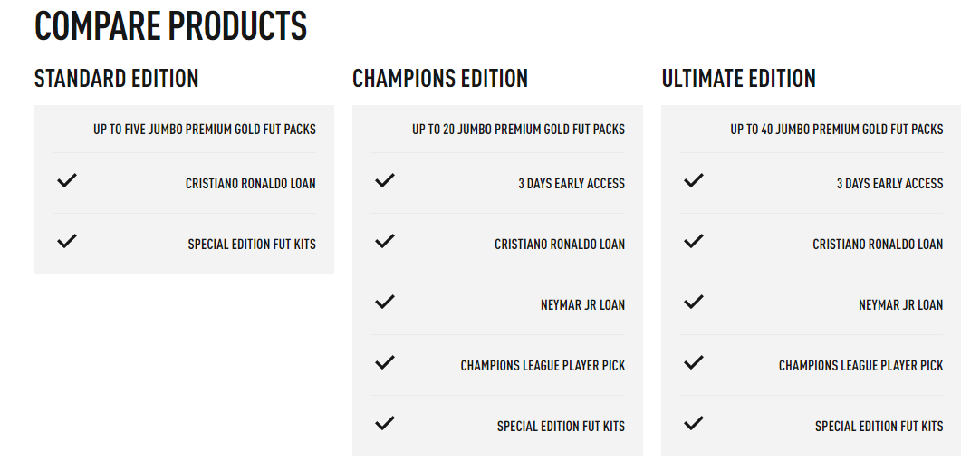Select the Standard Edition heading
This screenshot has height=471, width=980.
(x=117, y=79)
